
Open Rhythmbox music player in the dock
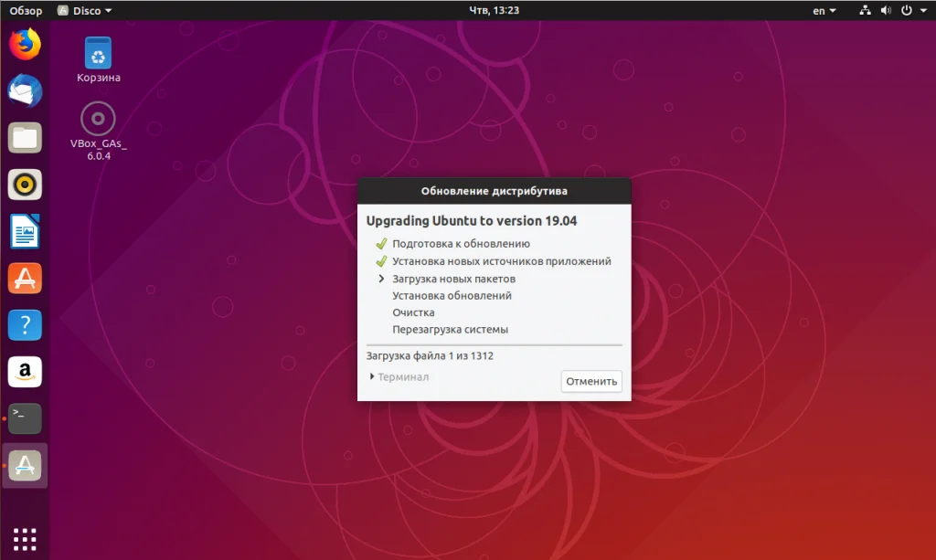pyautogui.click(x=25, y=185)
